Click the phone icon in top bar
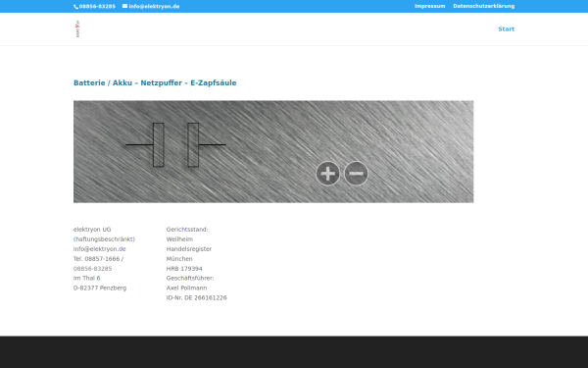This screenshot has width=588, height=368. pyautogui.click(x=75, y=7)
